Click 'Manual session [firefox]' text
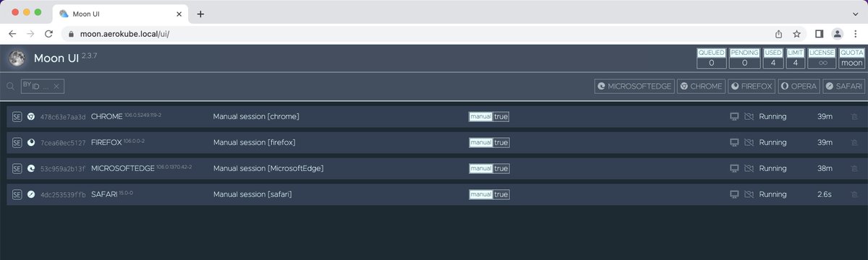 [x=255, y=142]
